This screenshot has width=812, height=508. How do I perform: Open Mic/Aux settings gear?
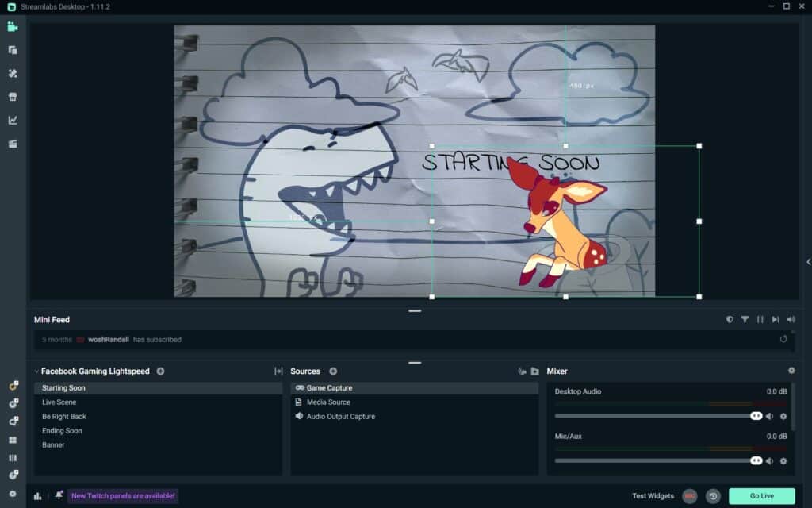[783, 461]
